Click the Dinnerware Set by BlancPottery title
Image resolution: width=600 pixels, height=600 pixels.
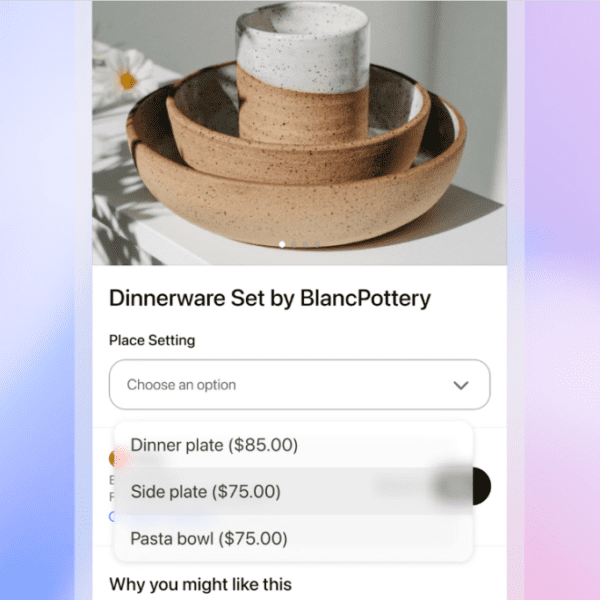tap(270, 298)
